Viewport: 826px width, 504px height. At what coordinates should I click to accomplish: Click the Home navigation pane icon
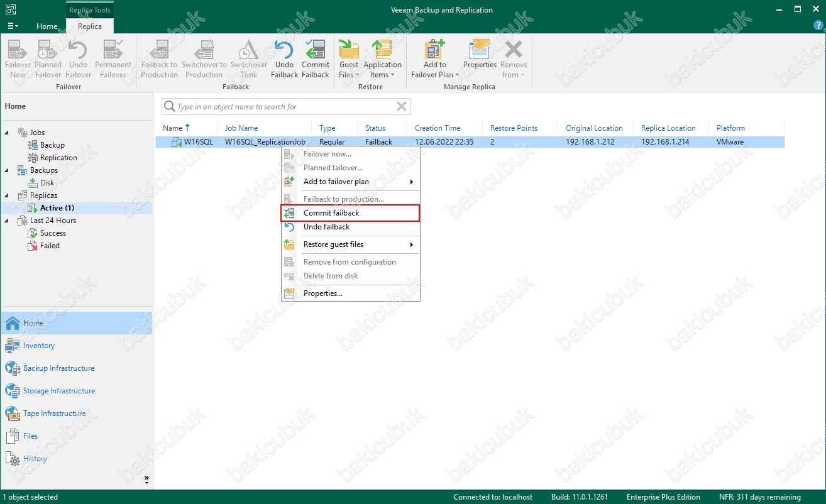[x=13, y=323]
